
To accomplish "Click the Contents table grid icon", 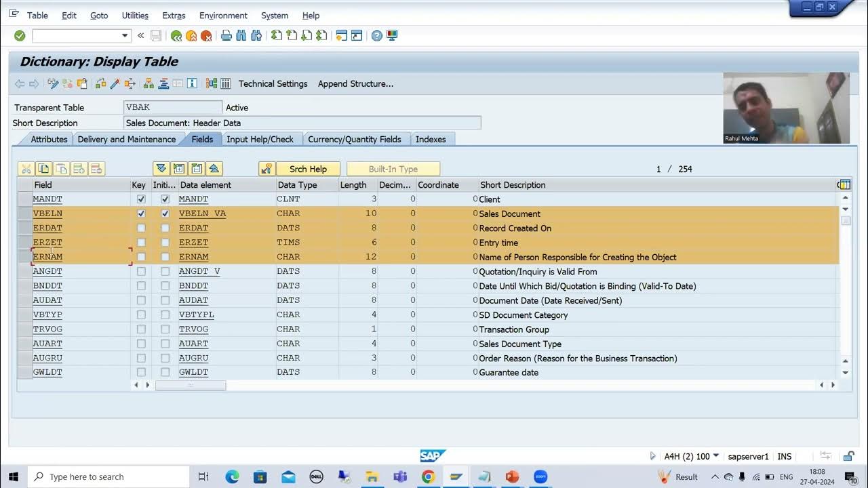I will [x=226, y=83].
